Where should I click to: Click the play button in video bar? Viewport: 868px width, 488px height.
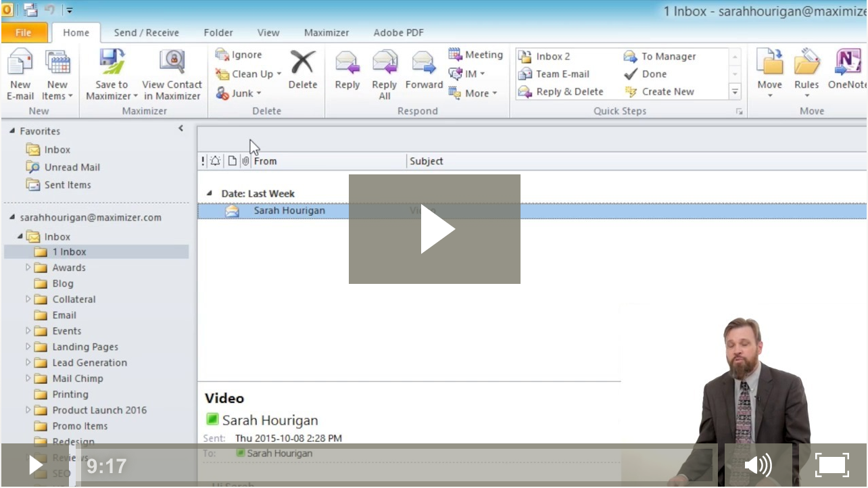coord(35,465)
